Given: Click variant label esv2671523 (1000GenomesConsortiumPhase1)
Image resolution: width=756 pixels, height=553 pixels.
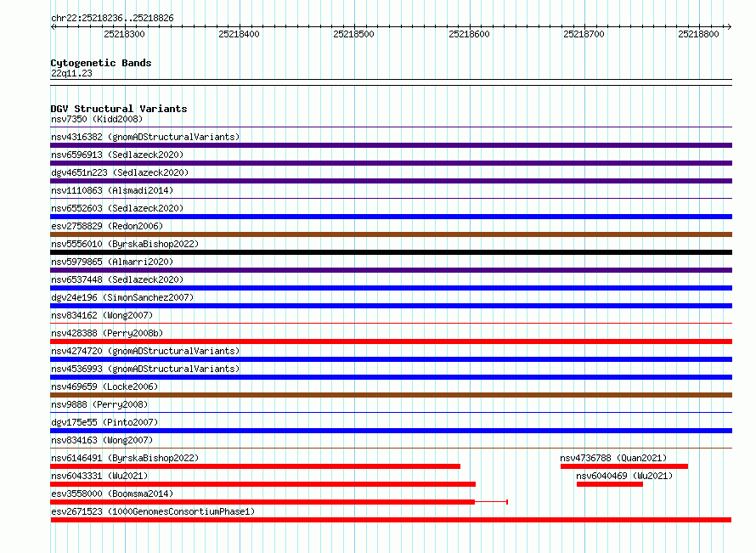Looking at the screenshot, I should click(x=153, y=511).
